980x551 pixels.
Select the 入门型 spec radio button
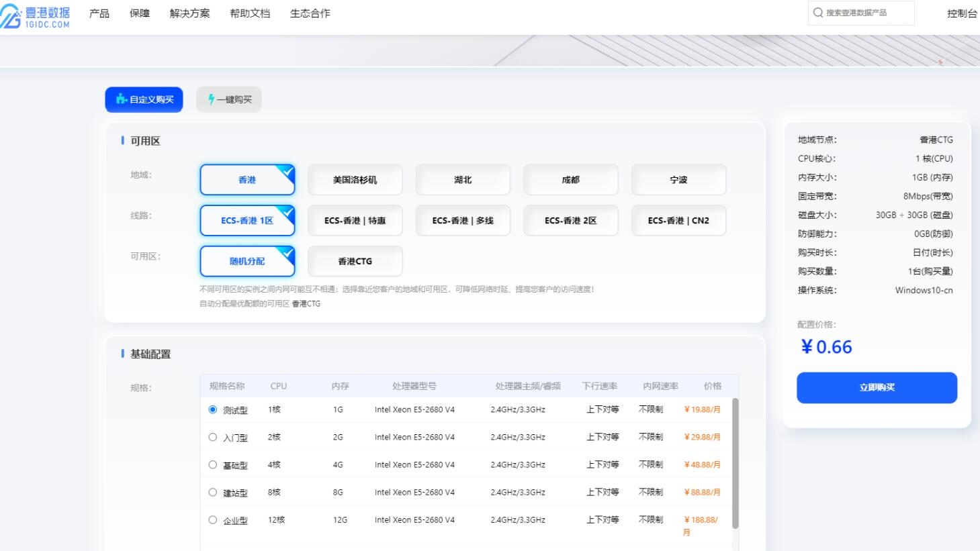coord(213,437)
